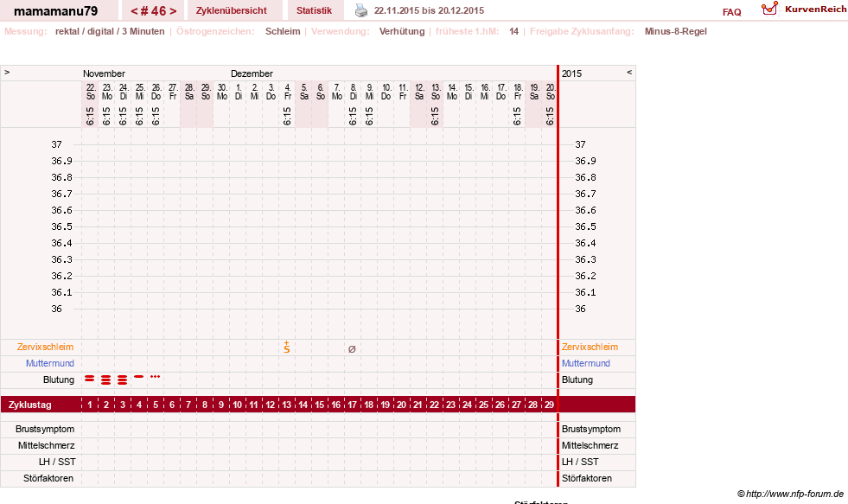
Task: Click 36.2 on the right temperature axis
Action: coord(586,276)
